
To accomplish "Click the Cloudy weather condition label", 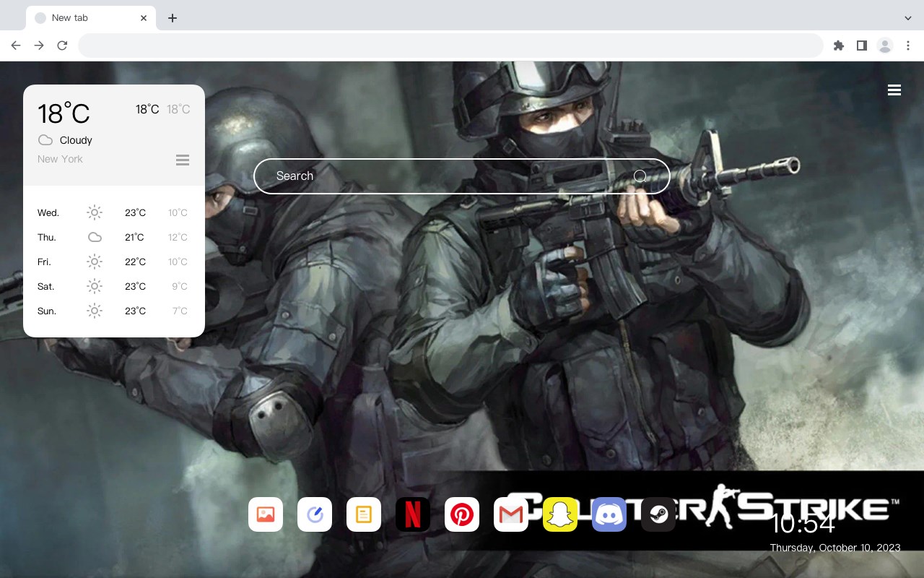I will pyautogui.click(x=76, y=140).
